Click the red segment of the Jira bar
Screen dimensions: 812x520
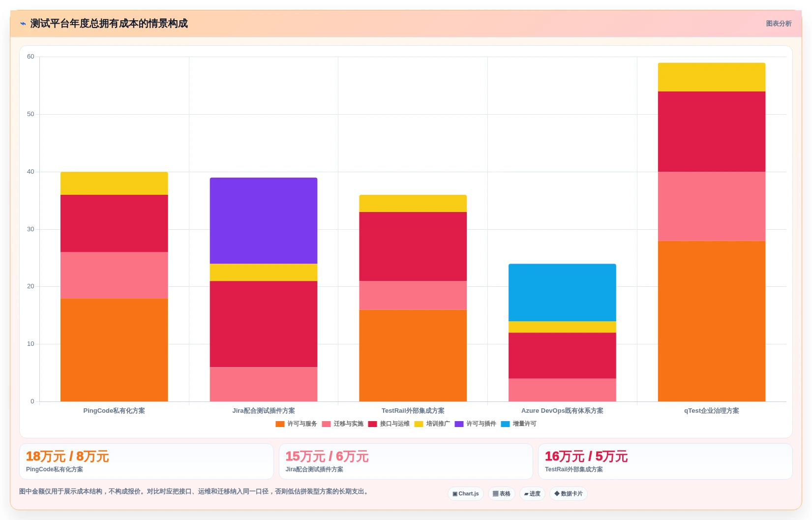click(264, 324)
